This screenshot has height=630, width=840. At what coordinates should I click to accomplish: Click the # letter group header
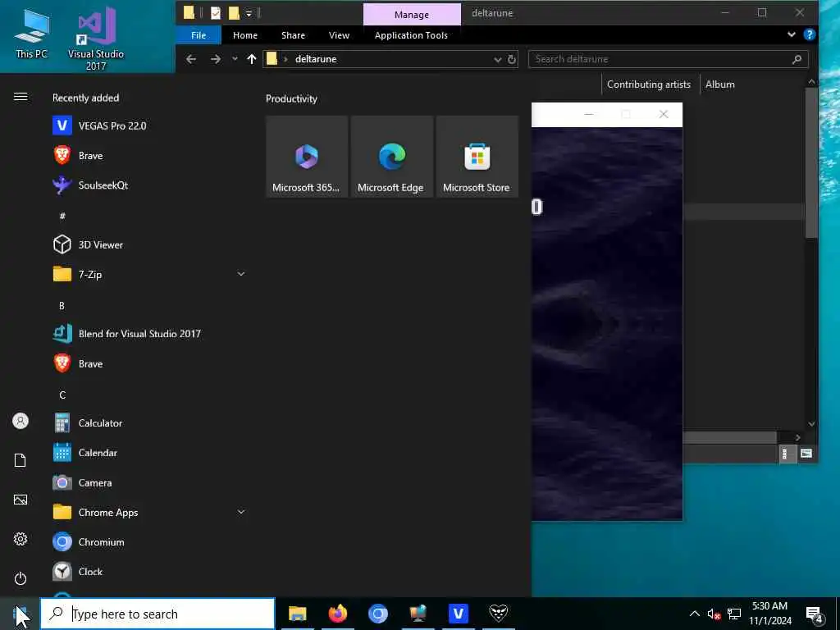(x=62, y=216)
